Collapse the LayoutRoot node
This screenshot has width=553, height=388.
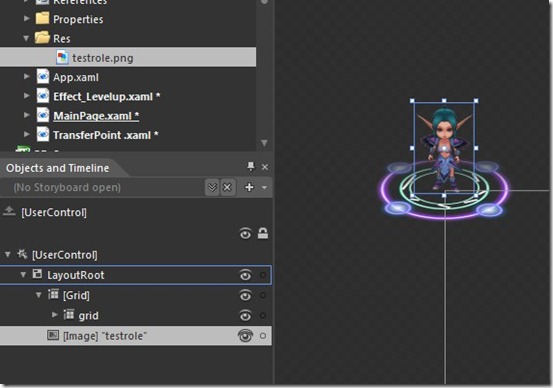23,274
